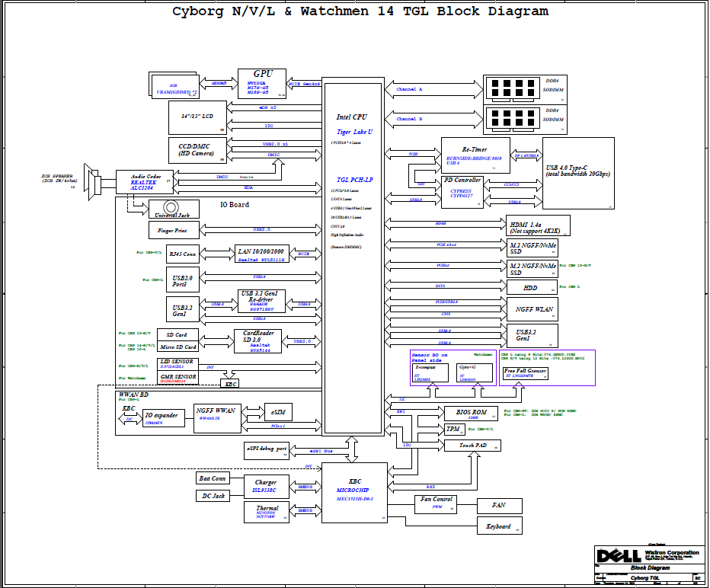Click the USB3.2 Gen1 block on IO Board
This screenshot has height=588, width=710.
click(183, 310)
